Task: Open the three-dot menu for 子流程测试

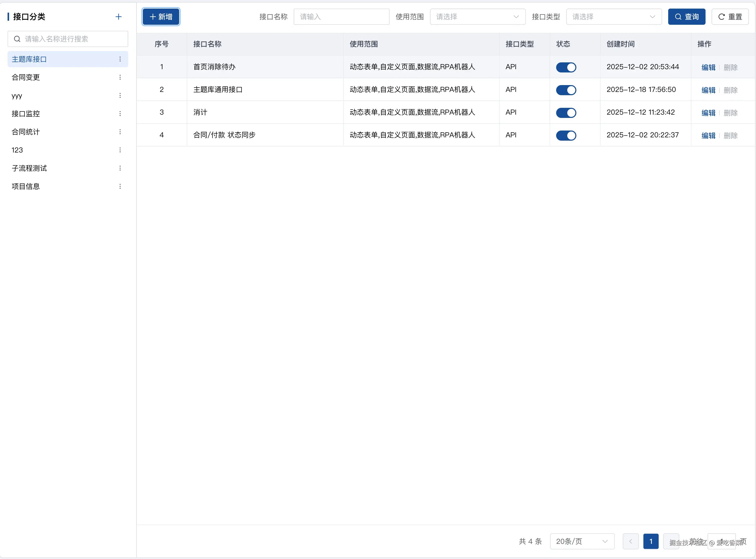Action: (x=120, y=168)
